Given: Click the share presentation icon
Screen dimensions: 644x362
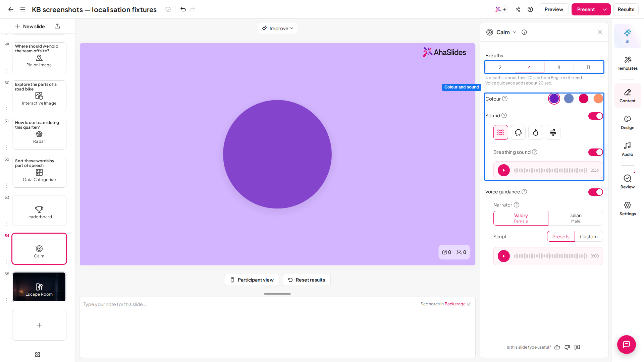Looking at the screenshot, I should click(x=518, y=9).
